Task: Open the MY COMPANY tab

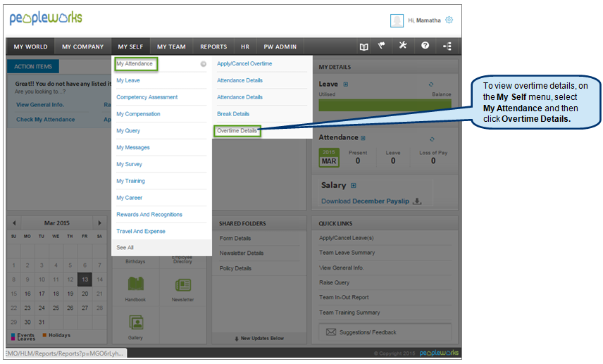Action: point(82,46)
